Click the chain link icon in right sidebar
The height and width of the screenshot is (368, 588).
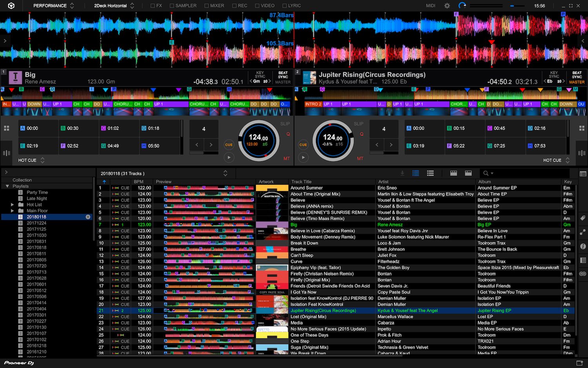(x=583, y=274)
